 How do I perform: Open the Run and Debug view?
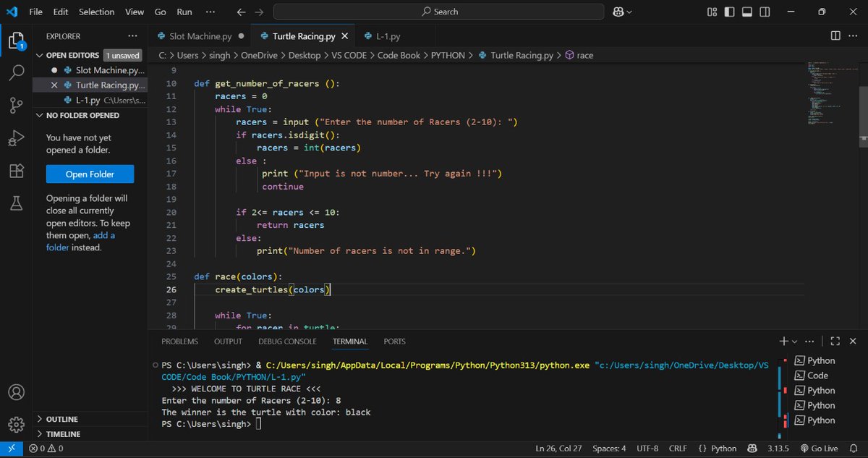(x=17, y=138)
